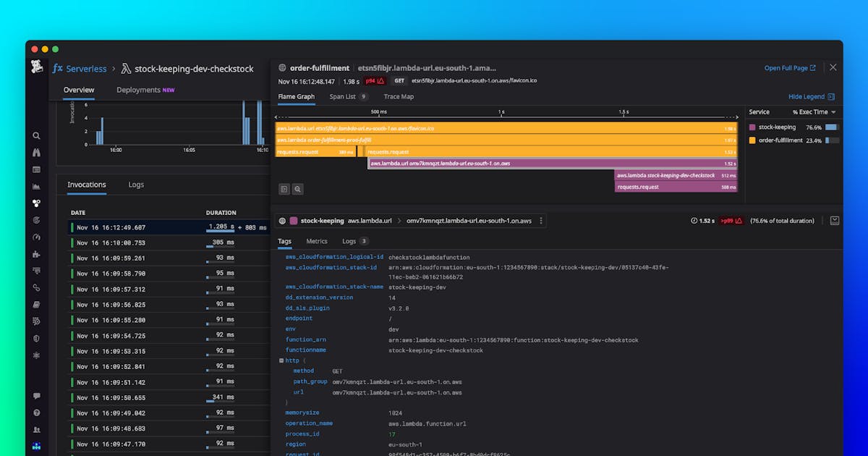868x456 pixels.
Task: Collapse the span details panel with the chevron button
Action: (834, 221)
